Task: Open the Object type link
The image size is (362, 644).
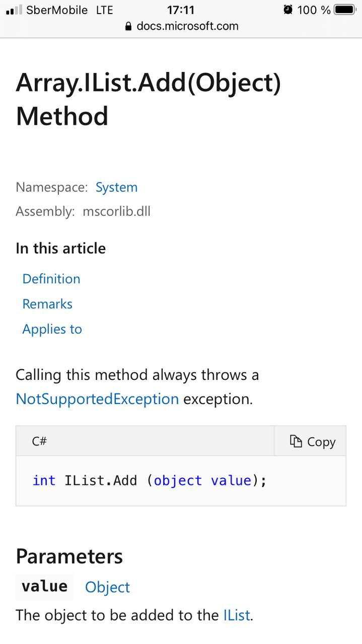Action: 107,587
